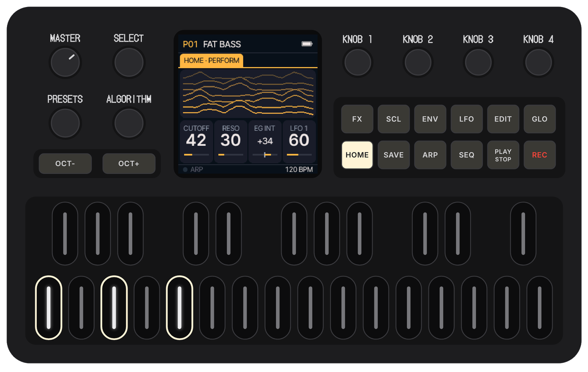Click the MASTER volume knob

65,62
